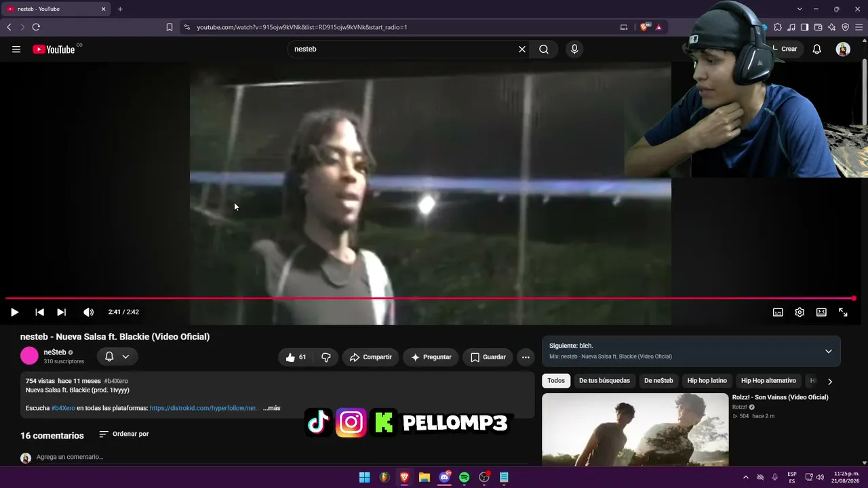Open the Brave VPN shield icon
The height and width of the screenshot is (488, 868).
click(x=846, y=27)
